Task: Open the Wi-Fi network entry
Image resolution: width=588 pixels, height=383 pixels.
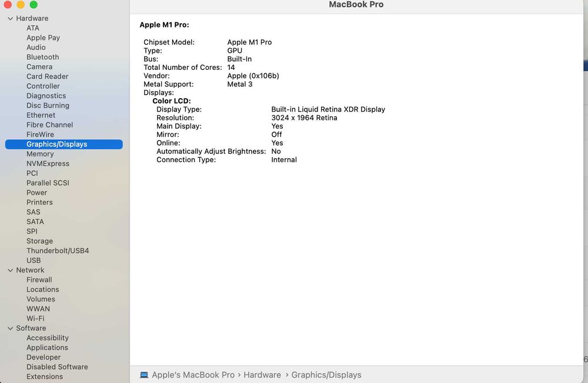Action: point(35,318)
